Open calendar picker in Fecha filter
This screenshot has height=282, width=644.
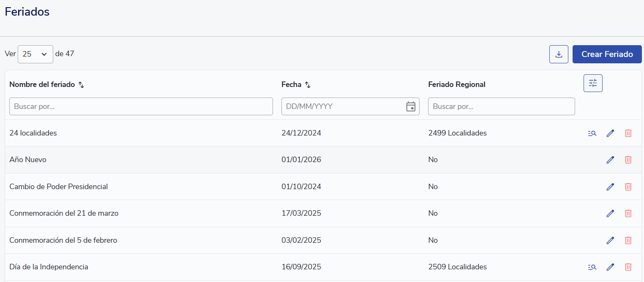click(410, 106)
